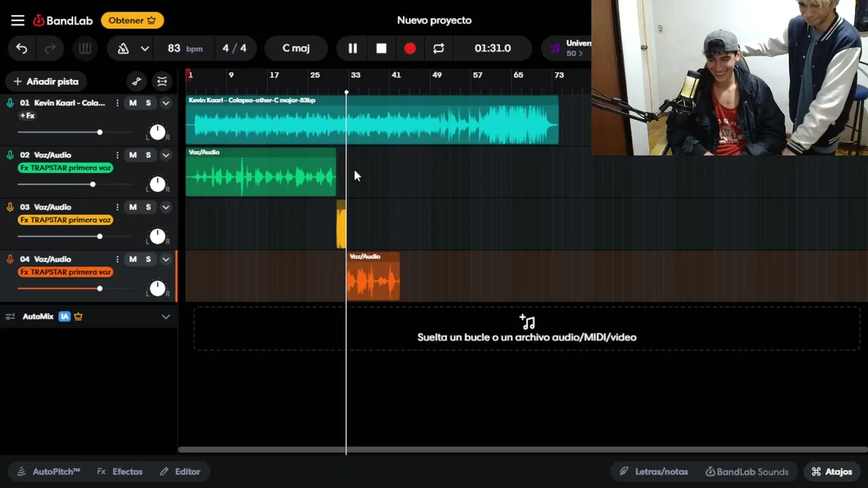This screenshot has height=488, width=868.
Task: Undo the last action
Action: [22, 48]
